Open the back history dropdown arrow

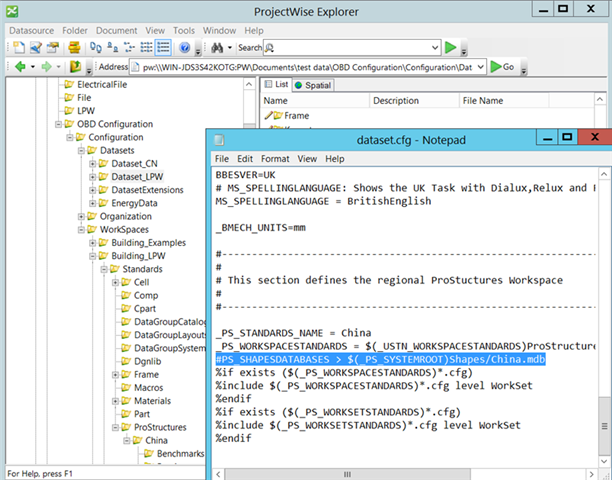(33, 67)
